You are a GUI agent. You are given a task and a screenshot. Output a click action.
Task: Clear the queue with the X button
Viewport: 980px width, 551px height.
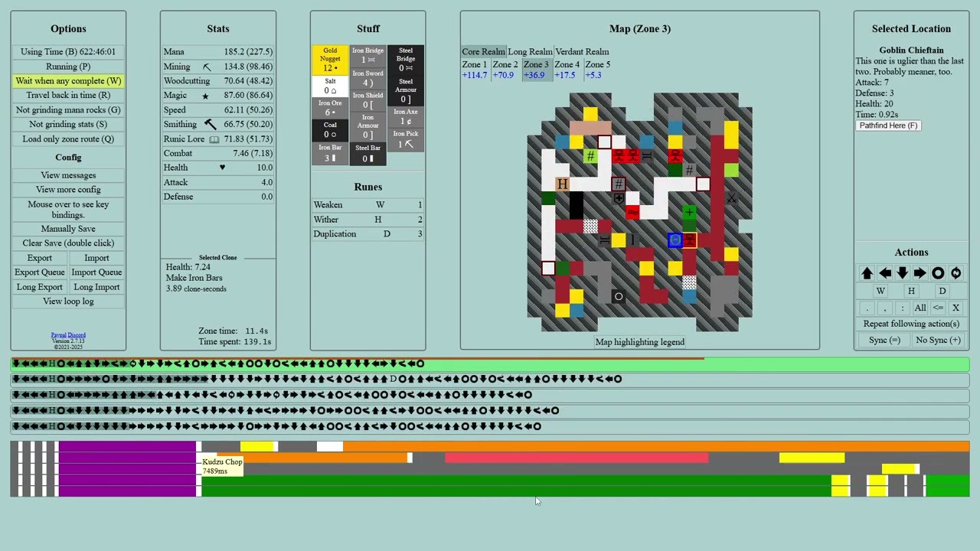955,308
